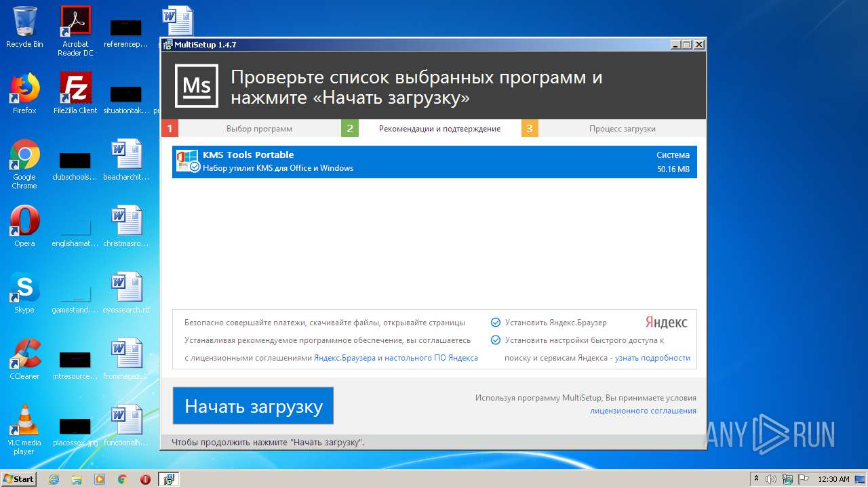Open Windows Explorer from taskbar
This screenshot has height=488, width=868.
[77, 479]
